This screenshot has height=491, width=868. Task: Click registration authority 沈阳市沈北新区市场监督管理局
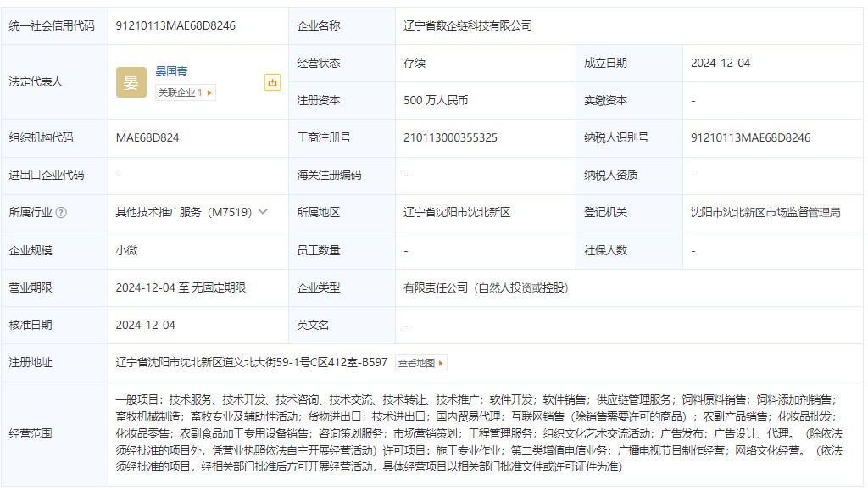765,213
